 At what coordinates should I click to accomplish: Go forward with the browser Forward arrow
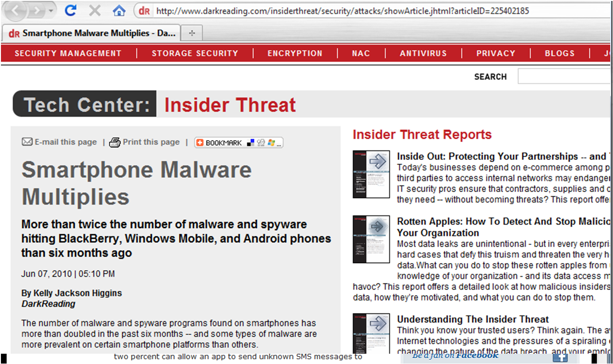37,10
